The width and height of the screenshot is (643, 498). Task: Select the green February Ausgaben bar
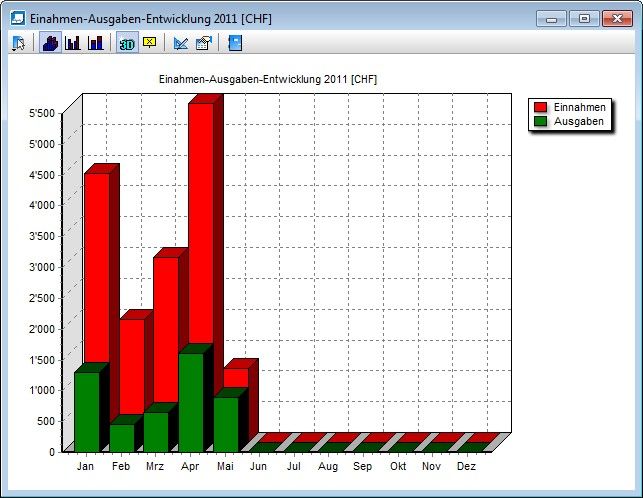point(122,438)
